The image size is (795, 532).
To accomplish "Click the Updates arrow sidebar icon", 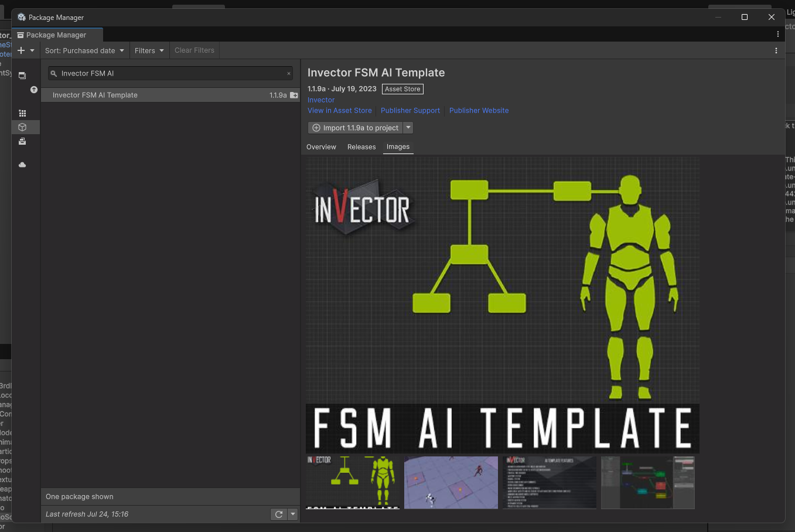I will [x=34, y=90].
